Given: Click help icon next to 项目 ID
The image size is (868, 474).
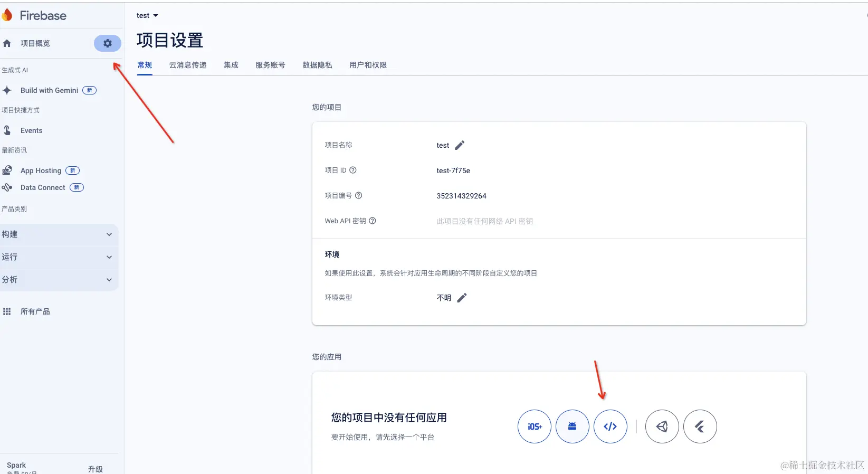Looking at the screenshot, I should (x=353, y=170).
